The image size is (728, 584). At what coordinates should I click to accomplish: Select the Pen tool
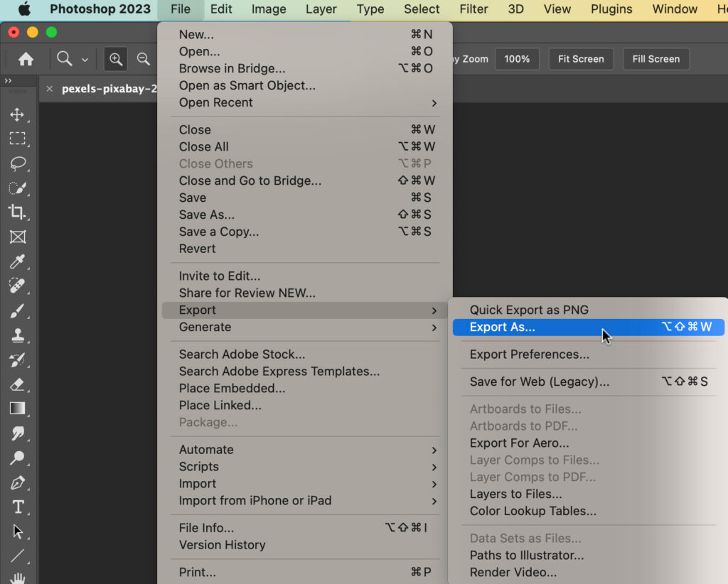tap(17, 482)
